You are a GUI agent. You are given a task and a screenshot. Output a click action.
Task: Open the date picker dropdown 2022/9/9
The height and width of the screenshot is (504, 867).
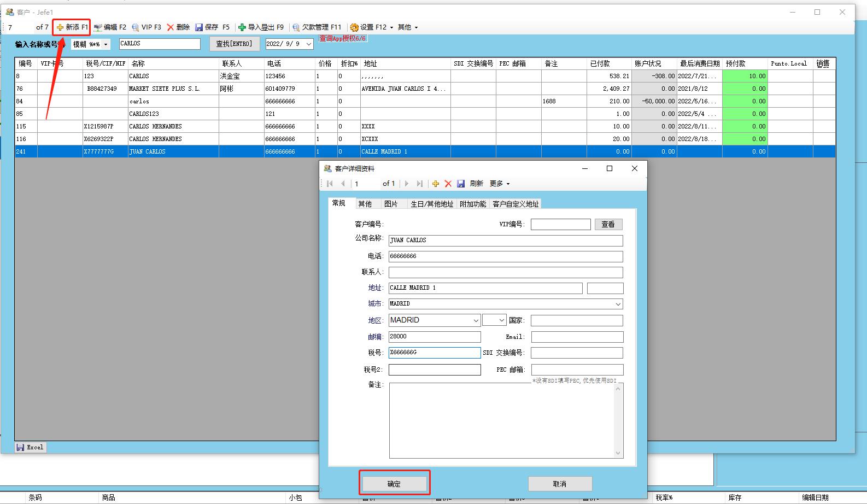tap(309, 44)
